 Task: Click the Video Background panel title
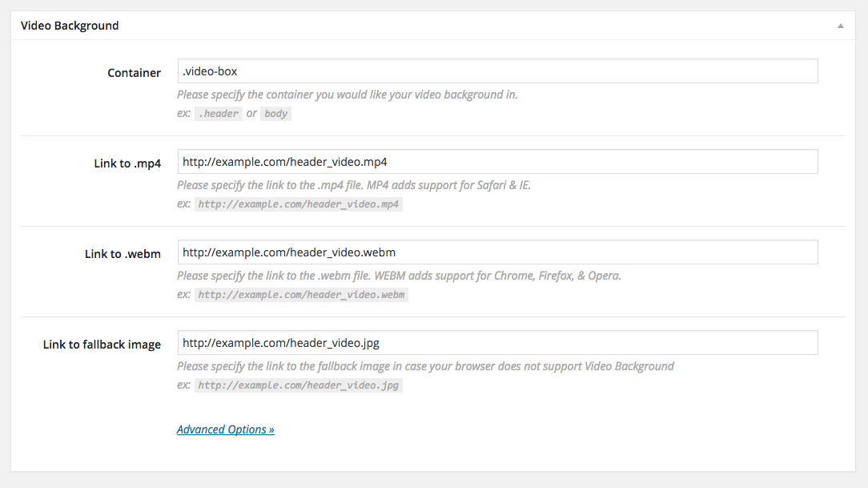70,26
